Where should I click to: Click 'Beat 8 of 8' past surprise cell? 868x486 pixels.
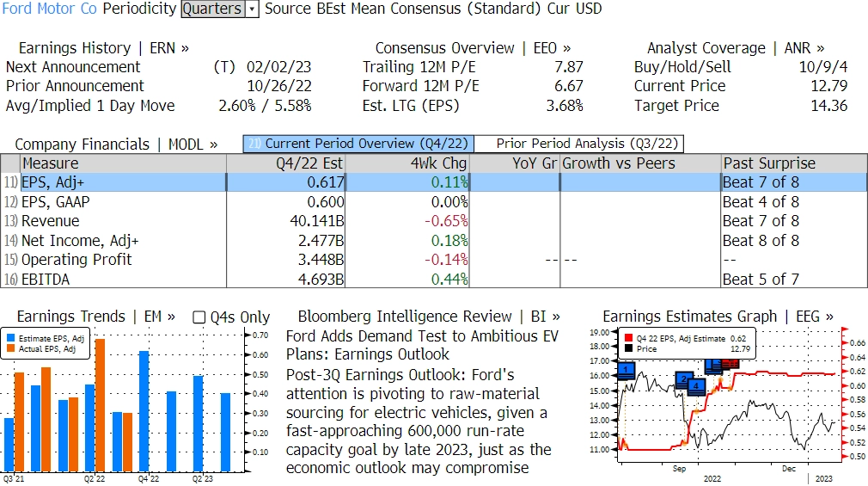pos(761,241)
